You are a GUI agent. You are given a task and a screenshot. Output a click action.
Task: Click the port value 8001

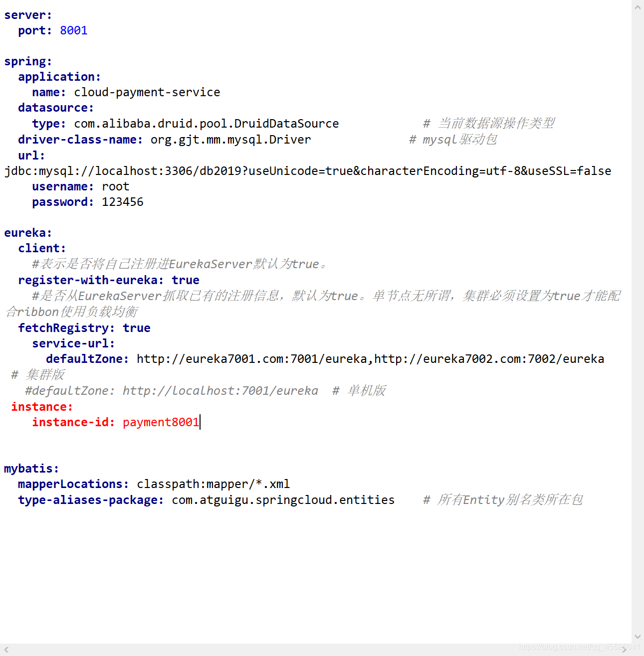coord(74,30)
